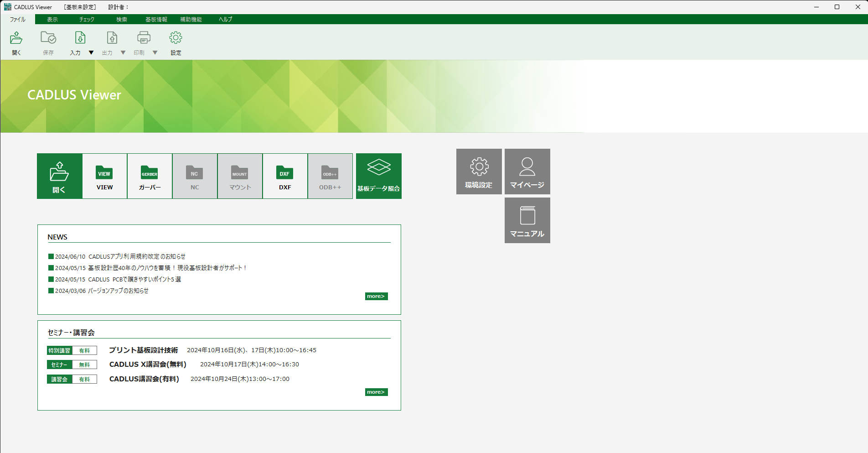
Task: Click the CADLUS Viewer banner title
Action: (74, 95)
